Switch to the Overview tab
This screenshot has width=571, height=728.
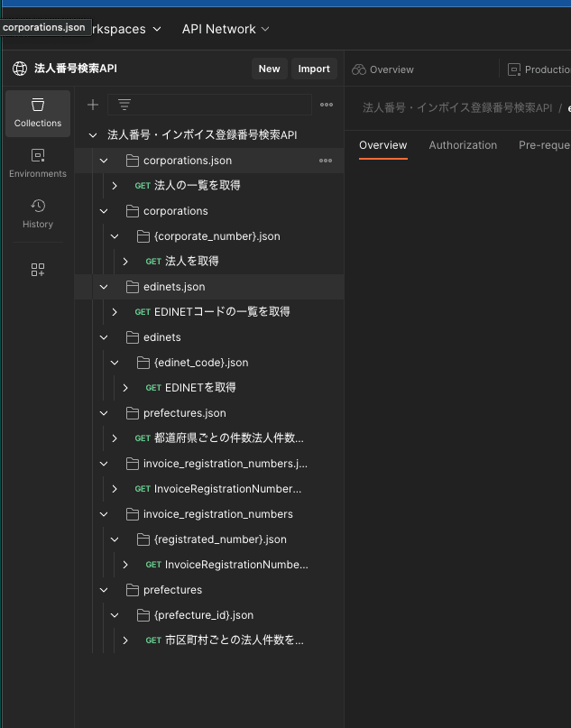click(x=383, y=145)
